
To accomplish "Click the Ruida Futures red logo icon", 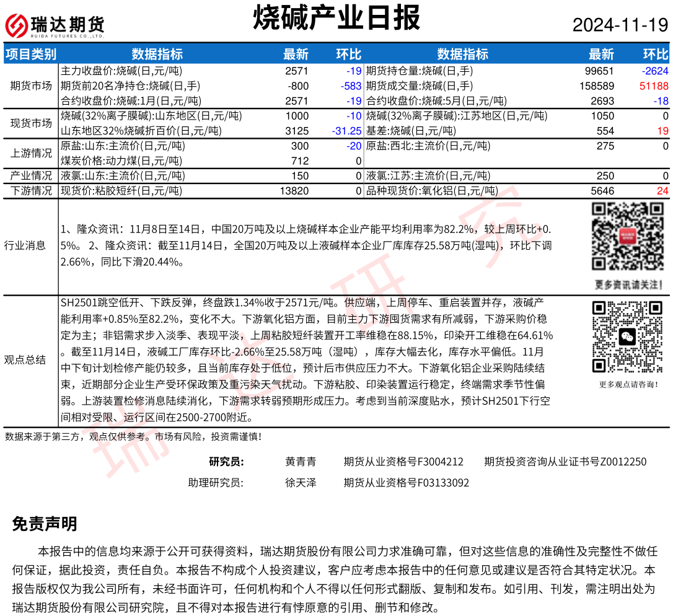I will 15,25.
